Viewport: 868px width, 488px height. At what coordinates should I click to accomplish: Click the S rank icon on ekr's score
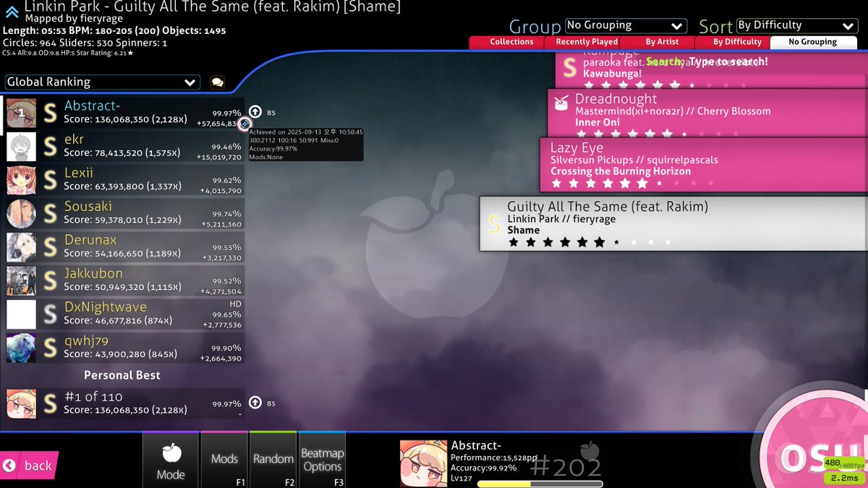(50, 147)
